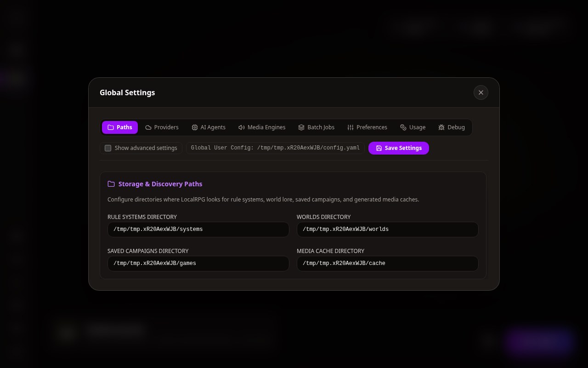Edit the Worlds Directory path field

pos(388,230)
